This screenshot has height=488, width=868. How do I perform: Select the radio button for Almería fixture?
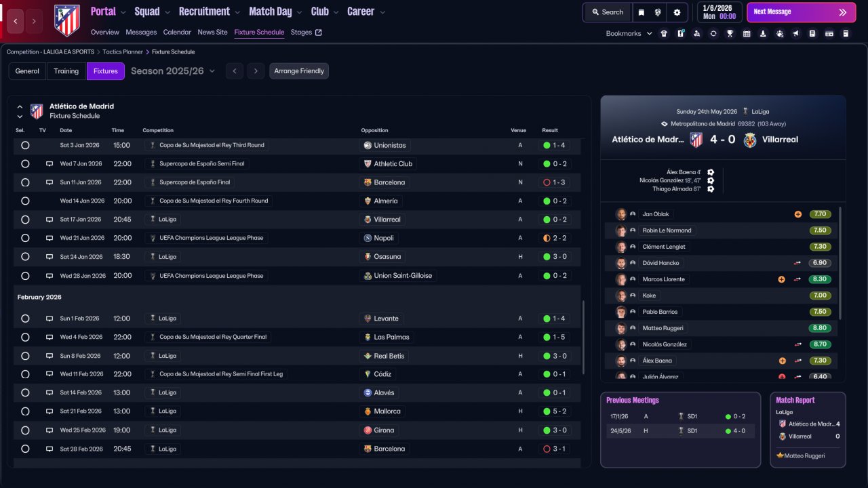pos(25,201)
